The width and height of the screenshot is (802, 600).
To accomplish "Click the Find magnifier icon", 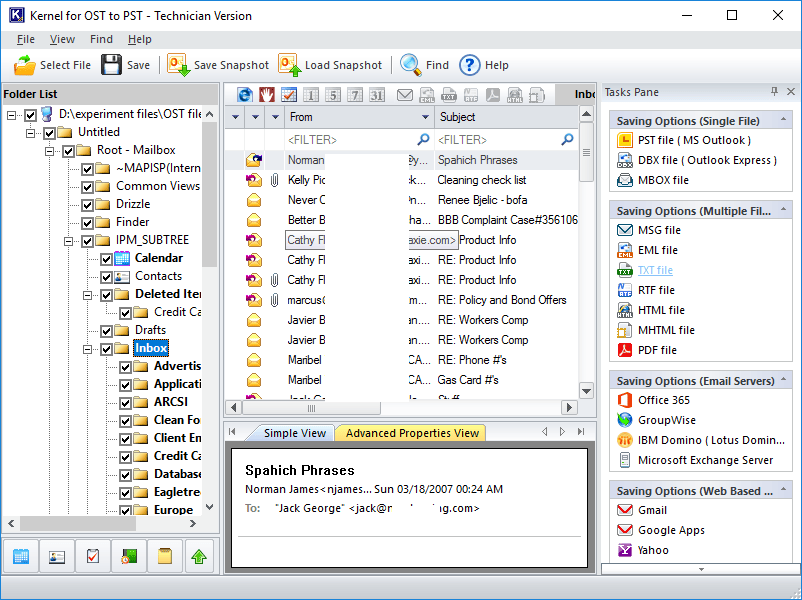I will coord(410,65).
